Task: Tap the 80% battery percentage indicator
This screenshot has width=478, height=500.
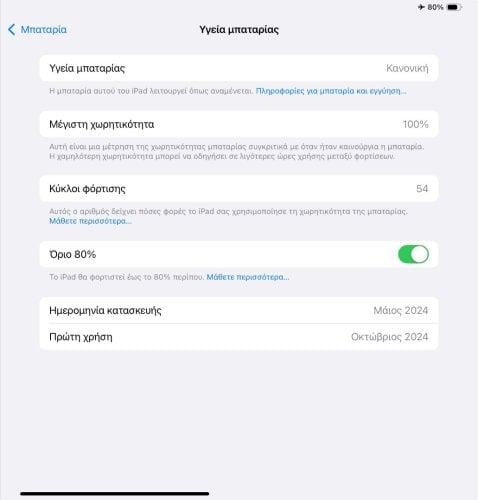Action: click(435, 7)
